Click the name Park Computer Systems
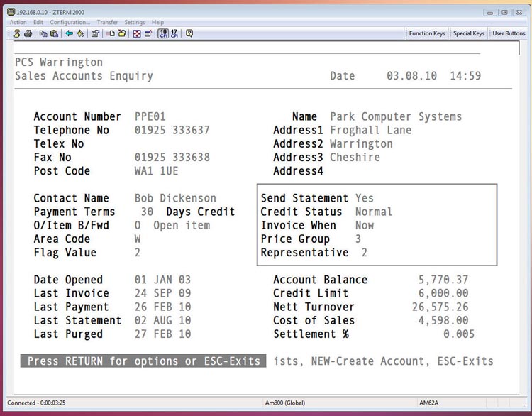The image size is (532, 416). (396, 116)
